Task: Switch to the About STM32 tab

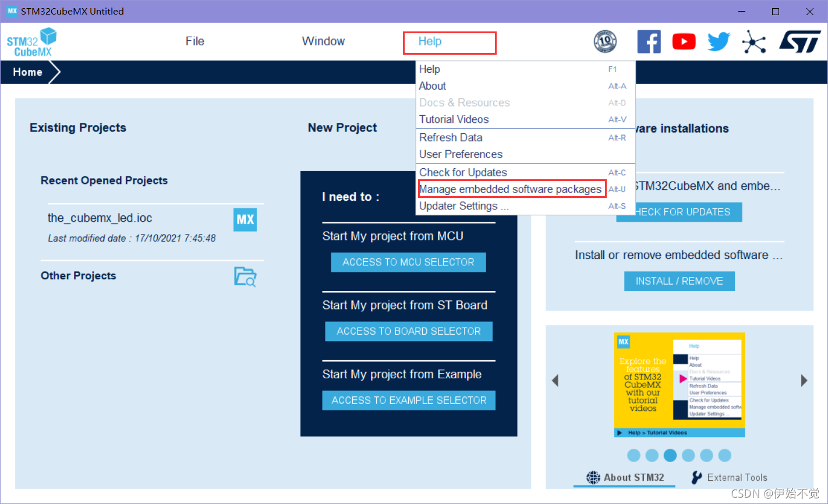Action: coord(625,477)
